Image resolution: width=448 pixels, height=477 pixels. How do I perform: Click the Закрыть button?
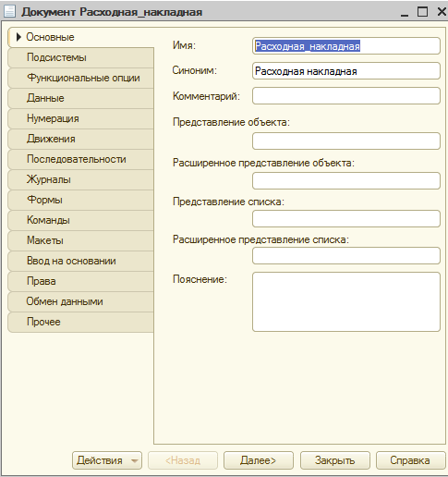pyautogui.click(x=335, y=460)
